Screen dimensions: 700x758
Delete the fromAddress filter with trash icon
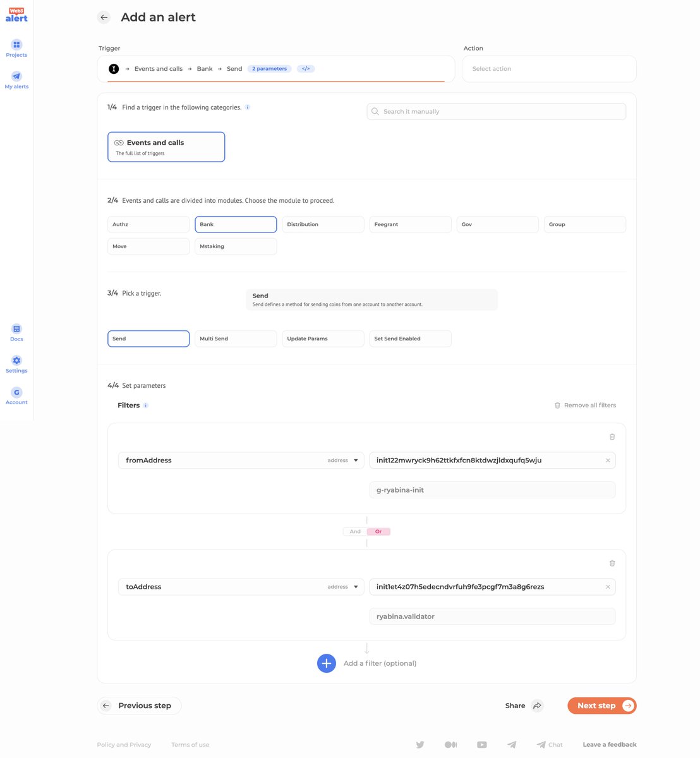pos(612,436)
